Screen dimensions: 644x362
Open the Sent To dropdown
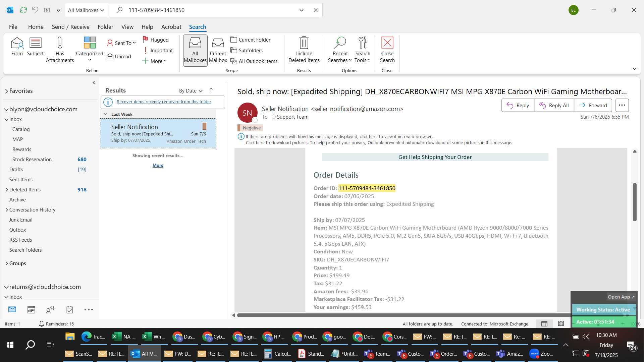click(x=121, y=43)
